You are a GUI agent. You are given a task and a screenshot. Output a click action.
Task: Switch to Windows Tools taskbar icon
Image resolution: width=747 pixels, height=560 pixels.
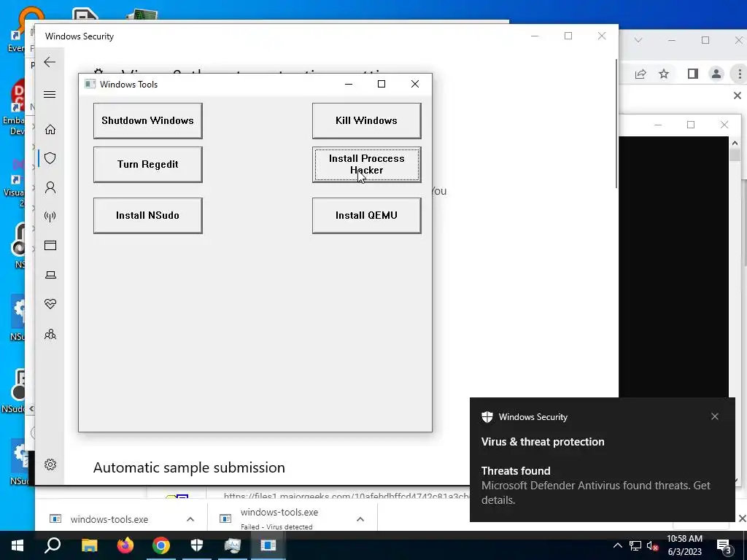point(268,545)
